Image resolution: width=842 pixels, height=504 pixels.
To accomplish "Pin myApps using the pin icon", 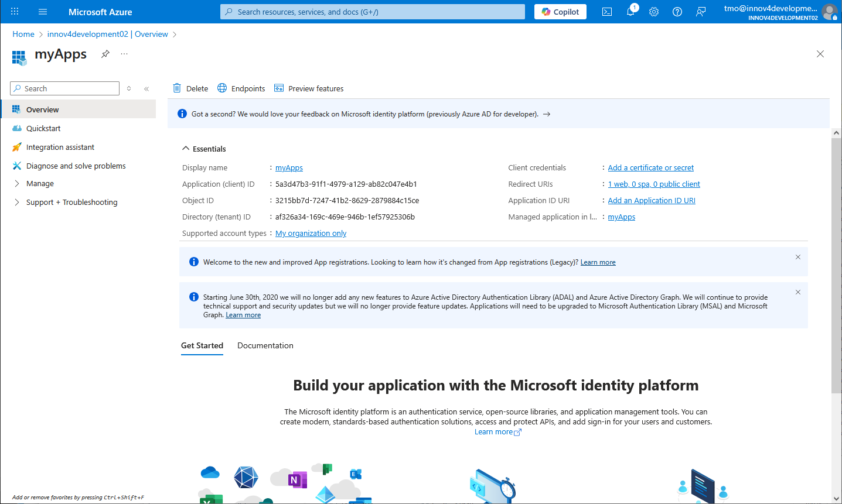I will (105, 54).
